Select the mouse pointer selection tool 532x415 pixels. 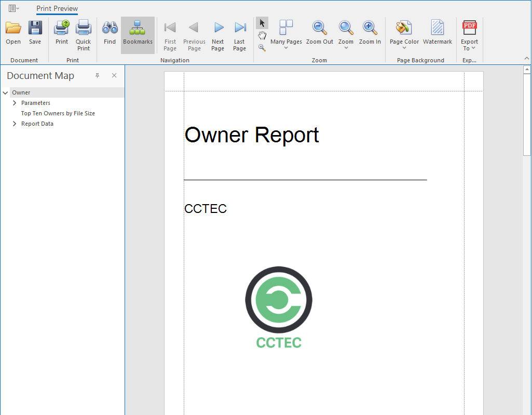(x=262, y=23)
